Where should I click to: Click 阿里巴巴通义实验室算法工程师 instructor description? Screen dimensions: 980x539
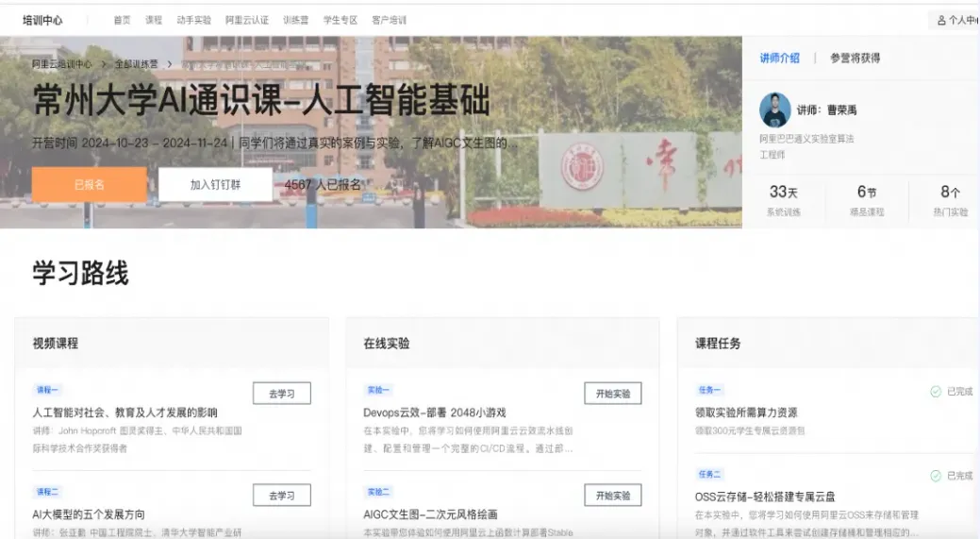point(806,146)
